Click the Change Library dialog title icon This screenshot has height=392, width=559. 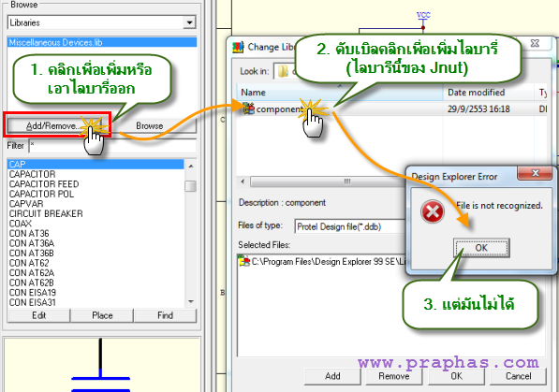coord(238,47)
